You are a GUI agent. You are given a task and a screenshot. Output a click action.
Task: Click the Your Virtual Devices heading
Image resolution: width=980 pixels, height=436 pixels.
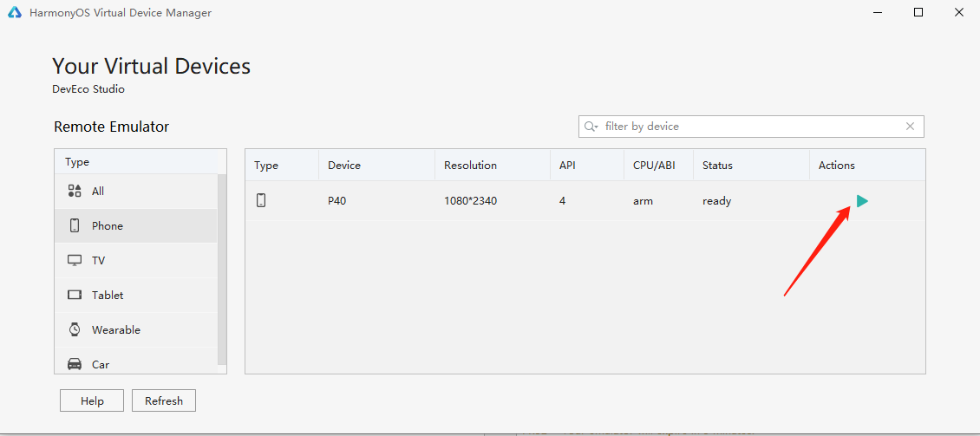tap(151, 66)
